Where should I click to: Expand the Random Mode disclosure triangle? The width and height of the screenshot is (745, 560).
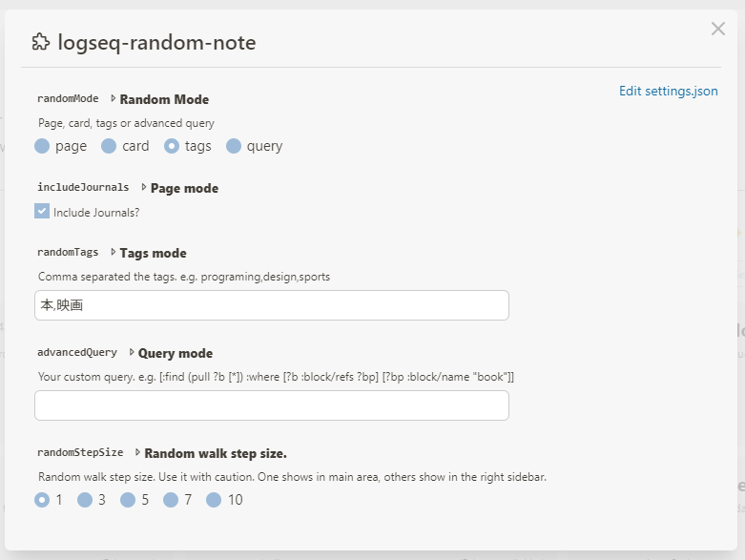click(113, 98)
